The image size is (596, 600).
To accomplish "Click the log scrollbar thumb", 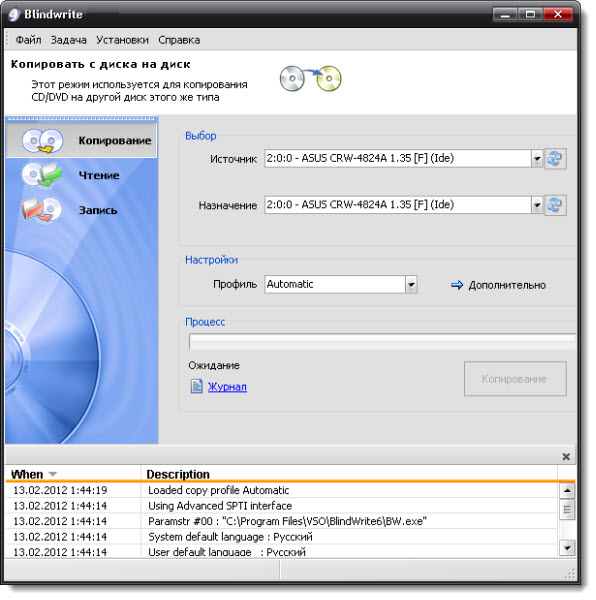I will 567,510.
